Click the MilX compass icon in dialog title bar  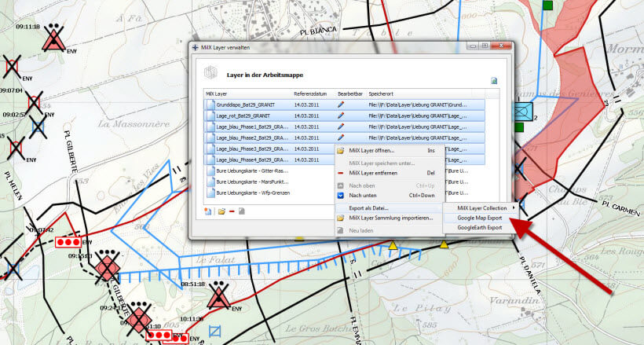click(196, 48)
